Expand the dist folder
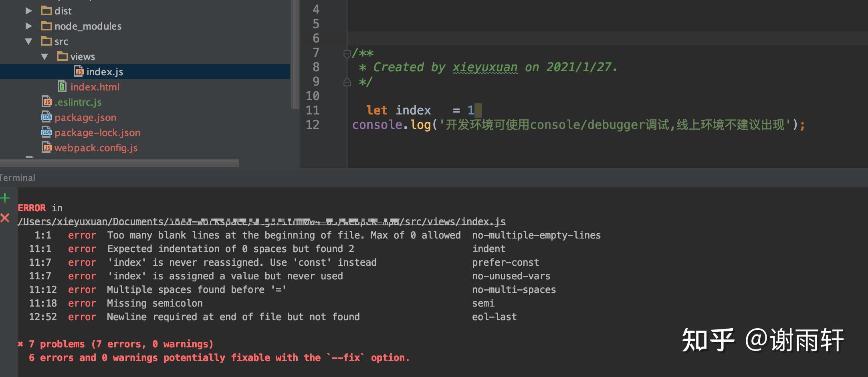This screenshot has height=377, width=868. click(28, 10)
